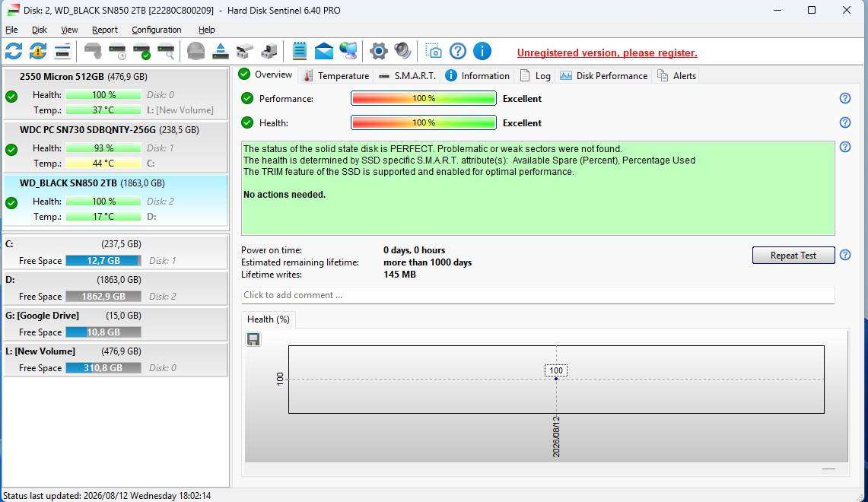The height and width of the screenshot is (502, 868).
Task: Click the help icon beside Repeat Test
Action: (x=844, y=255)
